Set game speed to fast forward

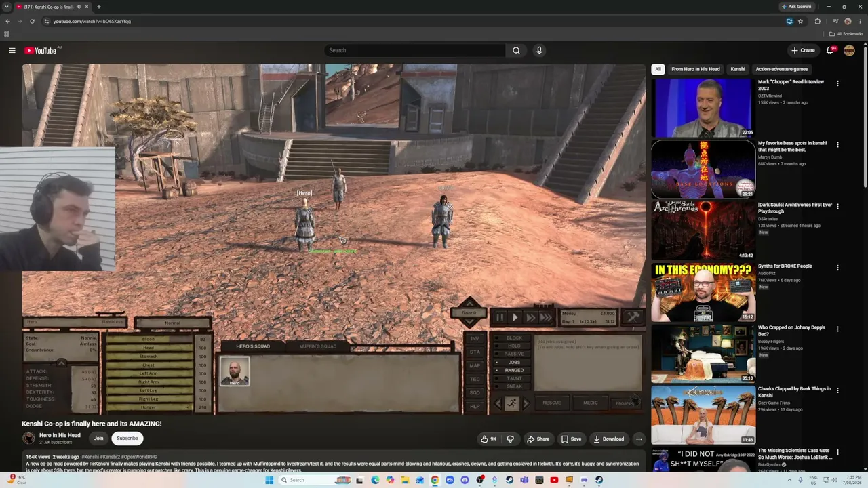click(x=530, y=317)
